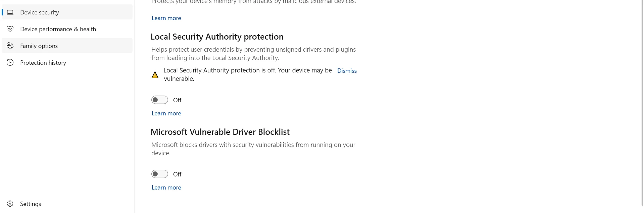Click the yellow warning triangle icon
This screenshot has height=213, width=644.
point(155,75)
